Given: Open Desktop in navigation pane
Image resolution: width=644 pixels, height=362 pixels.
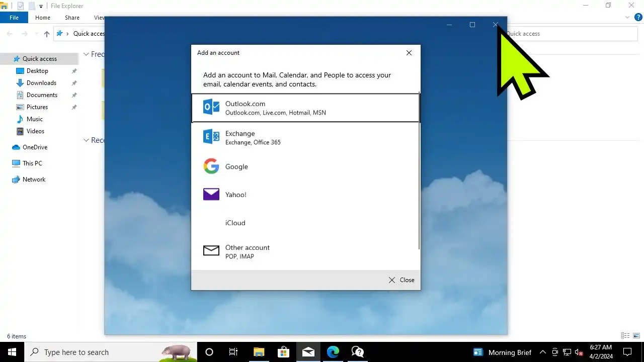Looking at the screenshot, I should point(37,71).
